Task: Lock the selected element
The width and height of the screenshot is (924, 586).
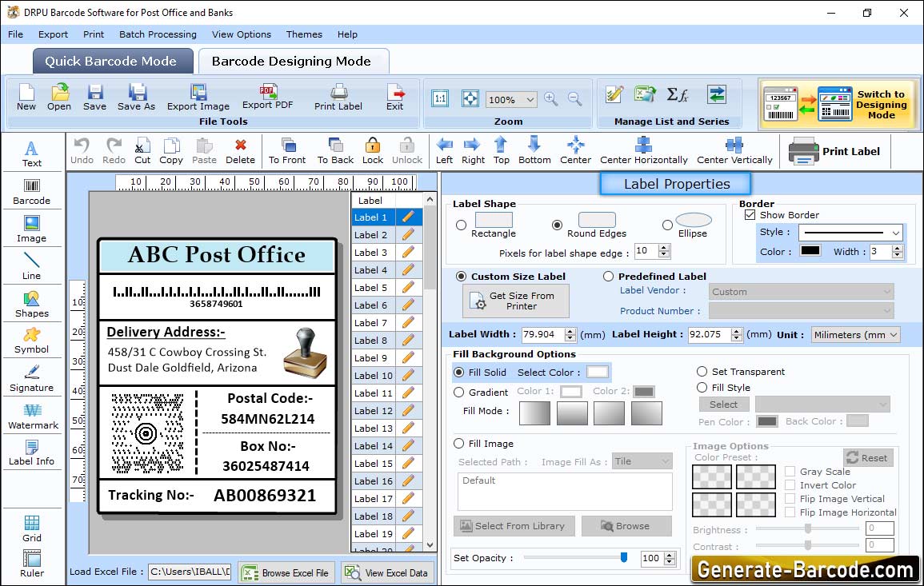Action: point(373,151)
